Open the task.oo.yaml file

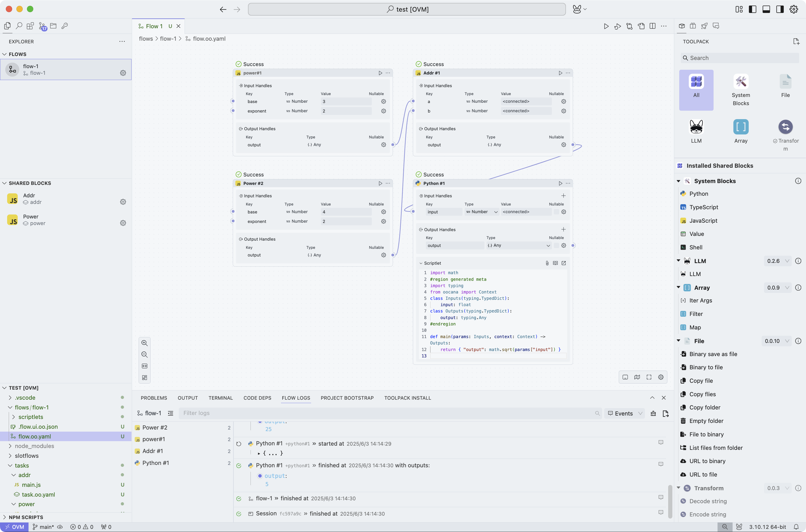(38, 494)
